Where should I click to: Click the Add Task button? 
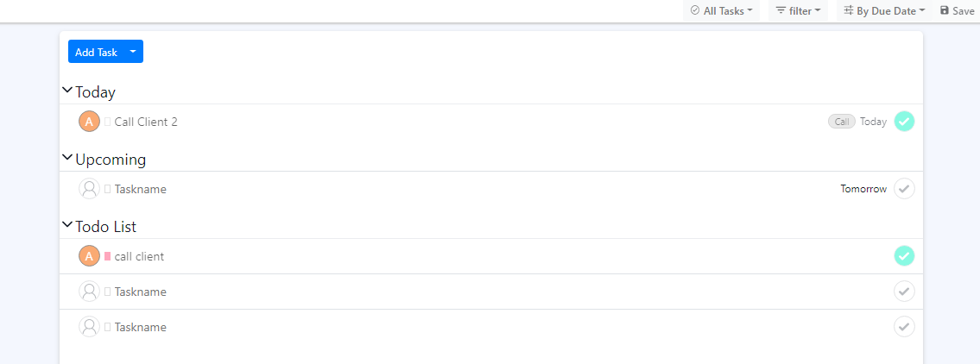coord(96,52)
